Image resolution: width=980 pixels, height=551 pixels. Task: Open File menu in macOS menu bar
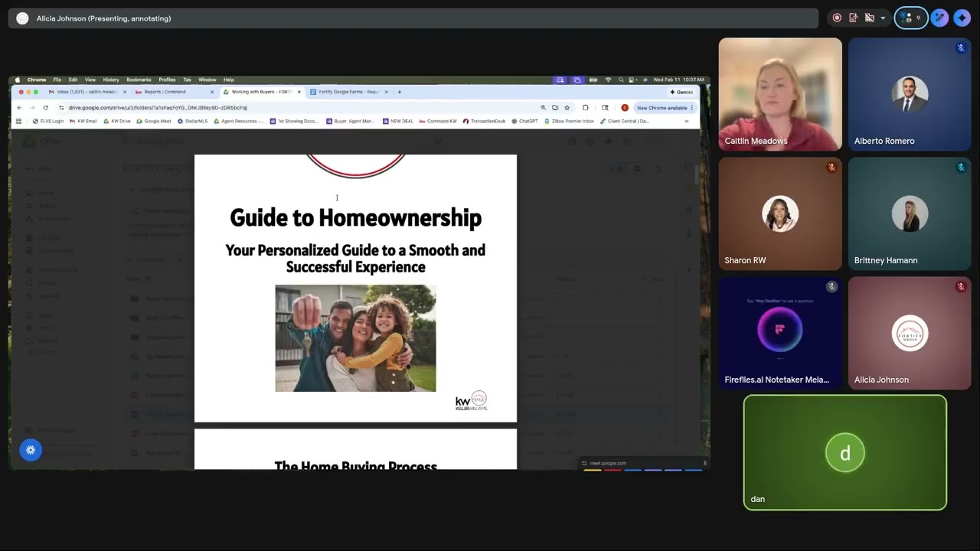(x=57, y=80)
